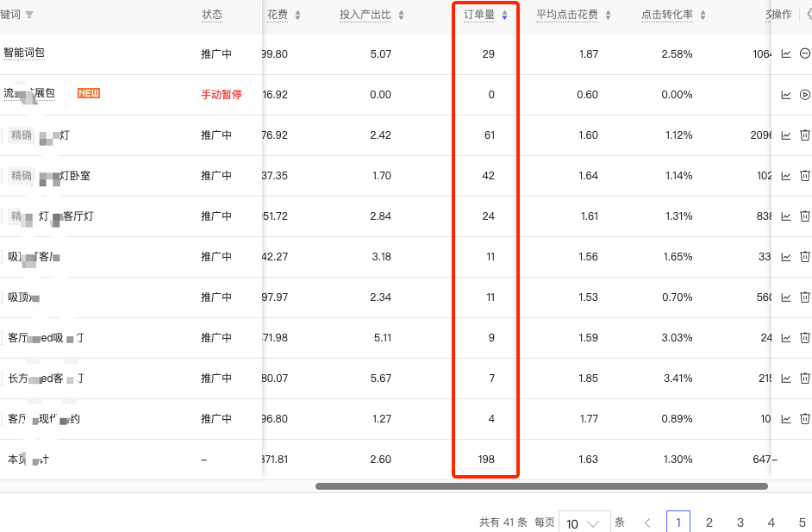Image resolution: width=812 pixels, height=532 pixels.
Task: Pause the 智能词包 keyword promotion
Action: [x=804, y=53]
